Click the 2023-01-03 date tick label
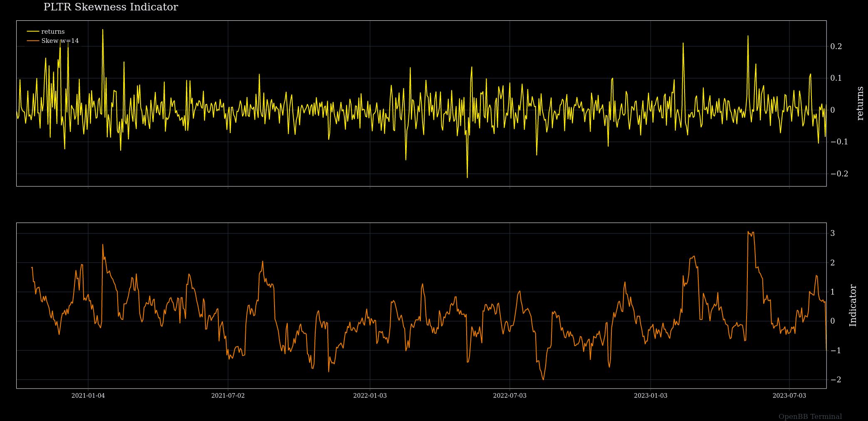 pyautogui.click(x=651, y=396)
